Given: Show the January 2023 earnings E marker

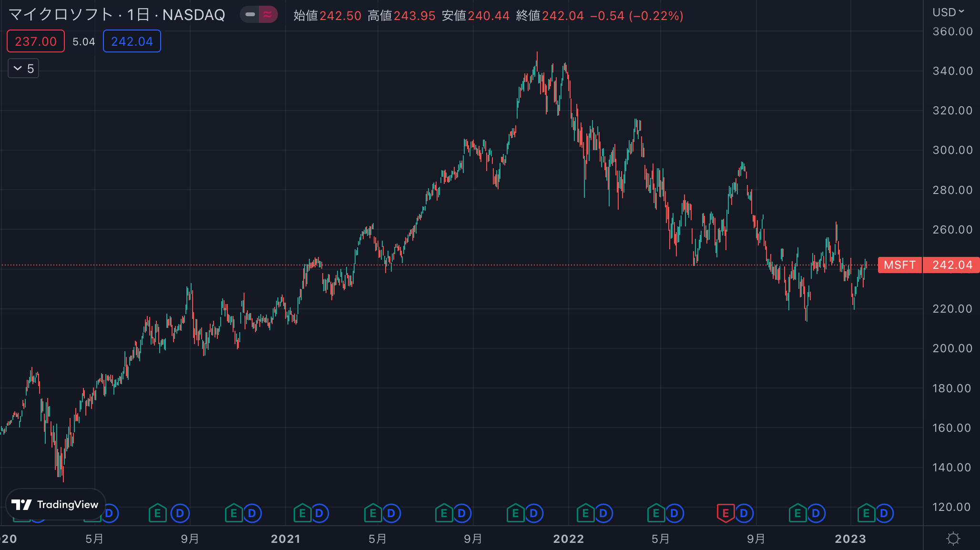Looking at the screenshot, I should (x=867, y=513).
